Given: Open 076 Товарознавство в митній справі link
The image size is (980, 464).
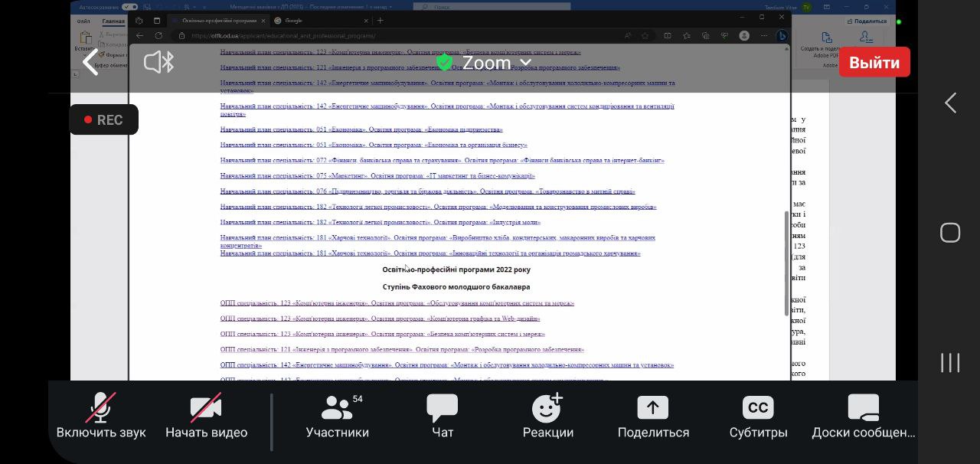Looking at the screenshot, I should [428, 191].
